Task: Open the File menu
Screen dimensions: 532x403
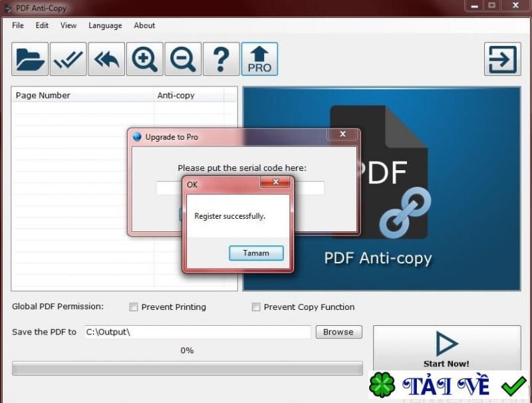Action: (18, 25)
